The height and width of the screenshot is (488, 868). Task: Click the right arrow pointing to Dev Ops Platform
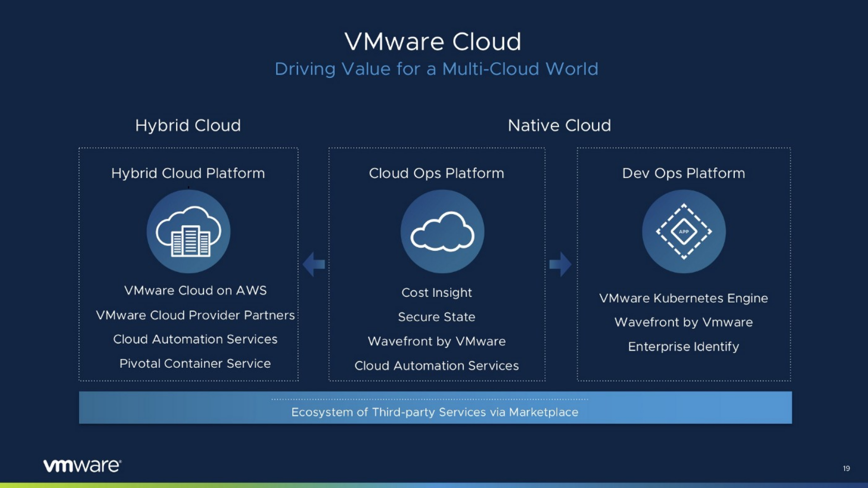(560, 264)
